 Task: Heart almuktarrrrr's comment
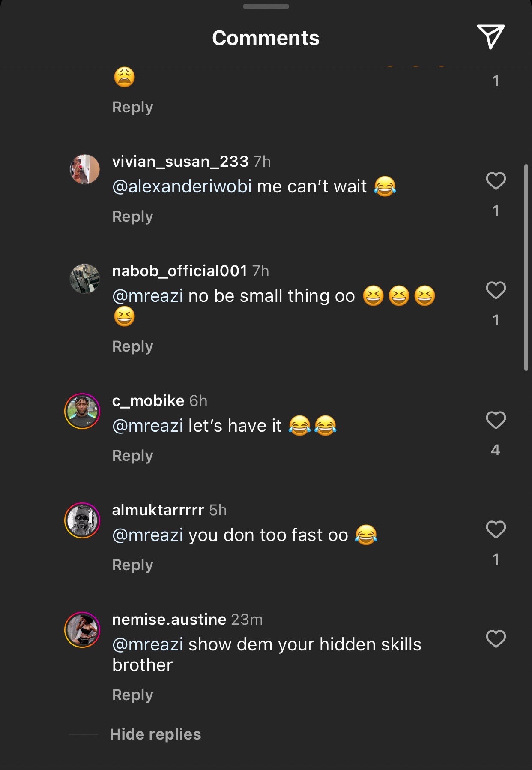496,529
